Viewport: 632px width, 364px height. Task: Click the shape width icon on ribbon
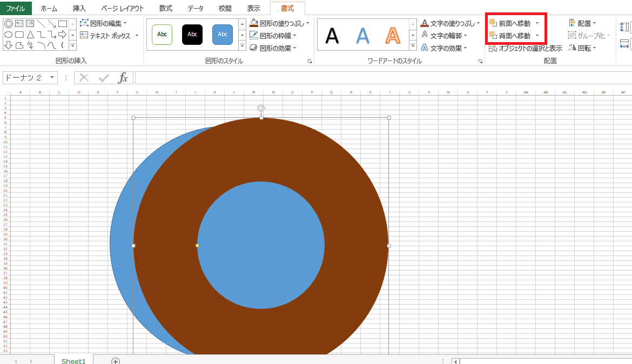click(x=624, y=44)
